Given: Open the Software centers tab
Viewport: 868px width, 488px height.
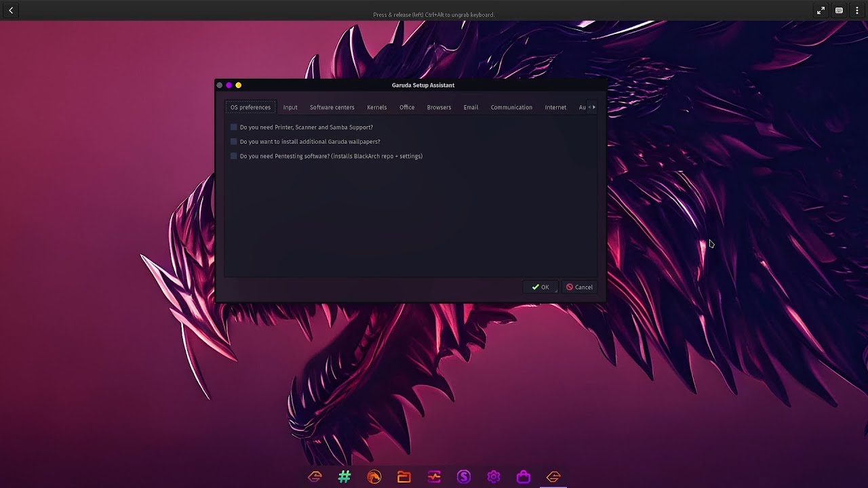Looking at the screenshot, I should point(332,107).
